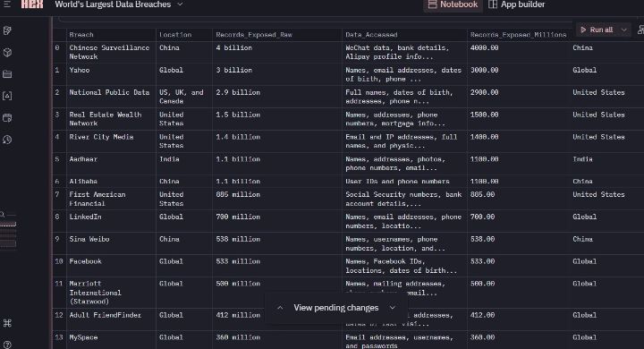Image resolution: width=644 pixels, height=349 pixels.
Task: Click the Social Security numbers data cell
Action: point(403,199)
